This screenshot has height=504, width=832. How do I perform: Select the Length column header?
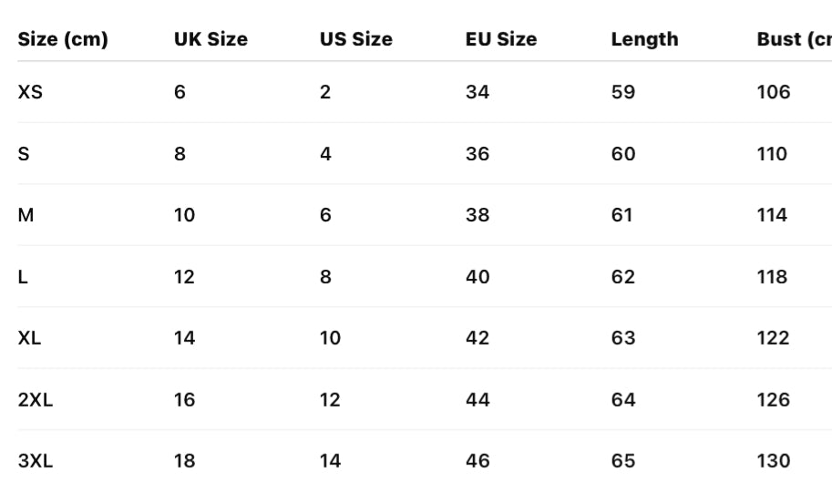point(644,39)
